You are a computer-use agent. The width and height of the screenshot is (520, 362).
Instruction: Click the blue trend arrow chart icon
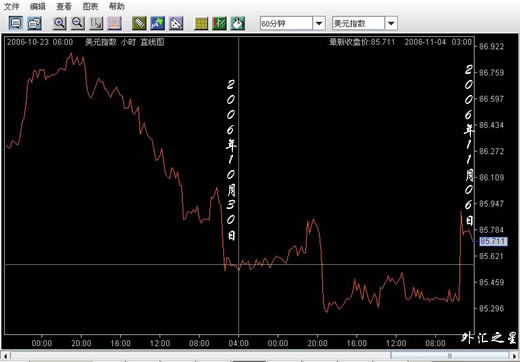click(x=157, y=23)
